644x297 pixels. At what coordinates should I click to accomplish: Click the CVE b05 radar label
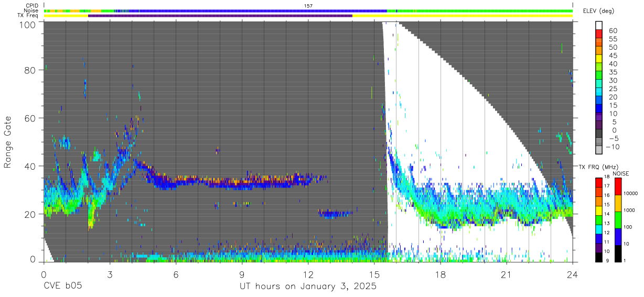[62, 287]
